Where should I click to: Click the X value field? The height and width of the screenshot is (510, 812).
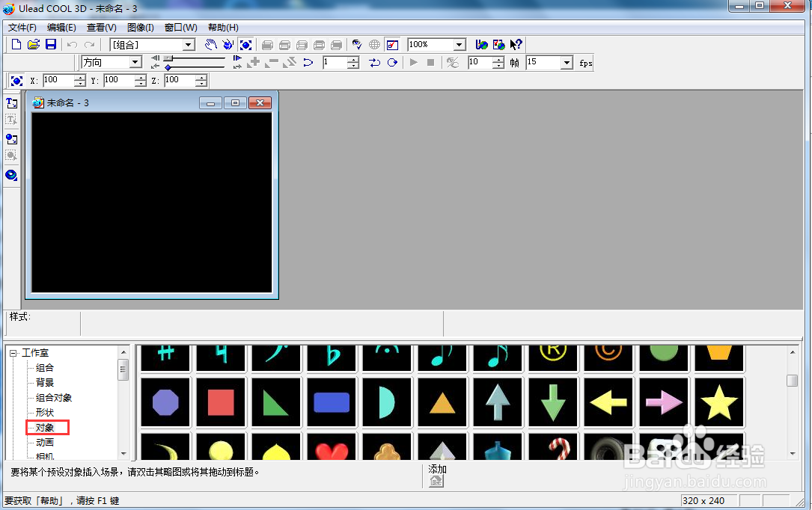(58, 80)
